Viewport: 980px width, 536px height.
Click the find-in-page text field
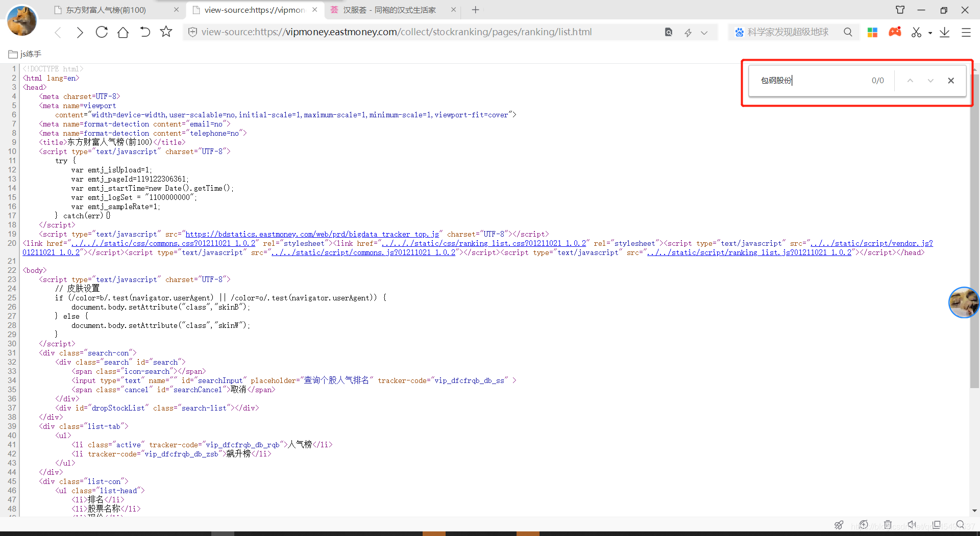point(812,81)
